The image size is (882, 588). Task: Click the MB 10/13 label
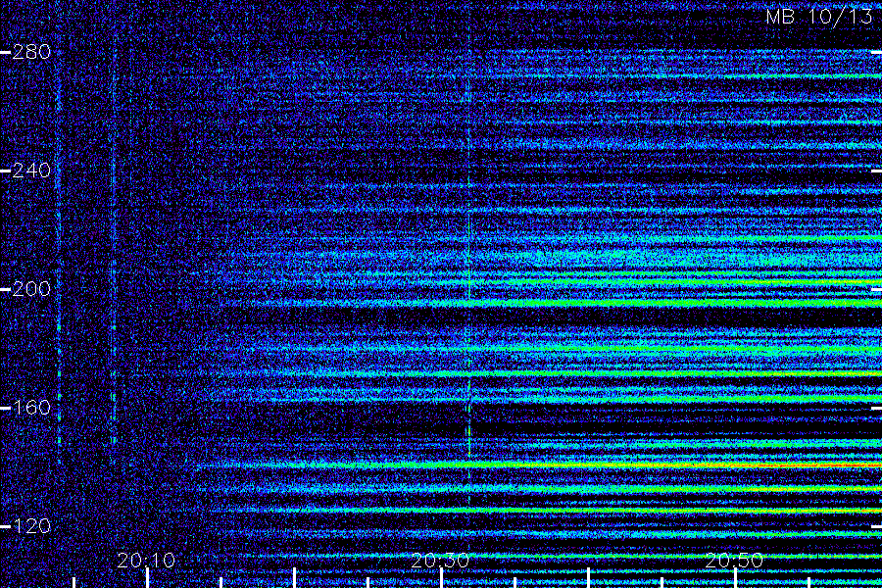coord(819,17)
